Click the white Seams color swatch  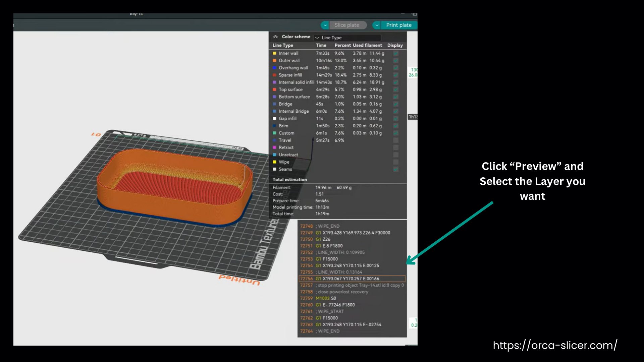(x=274, y=169)
